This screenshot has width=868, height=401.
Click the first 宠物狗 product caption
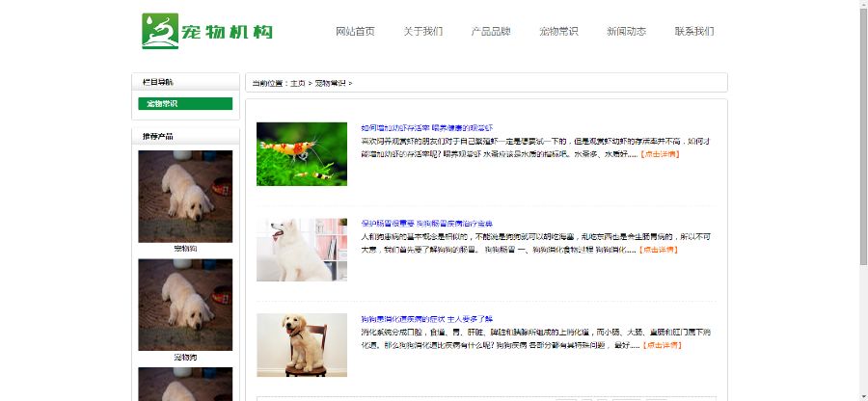[185, 249]
